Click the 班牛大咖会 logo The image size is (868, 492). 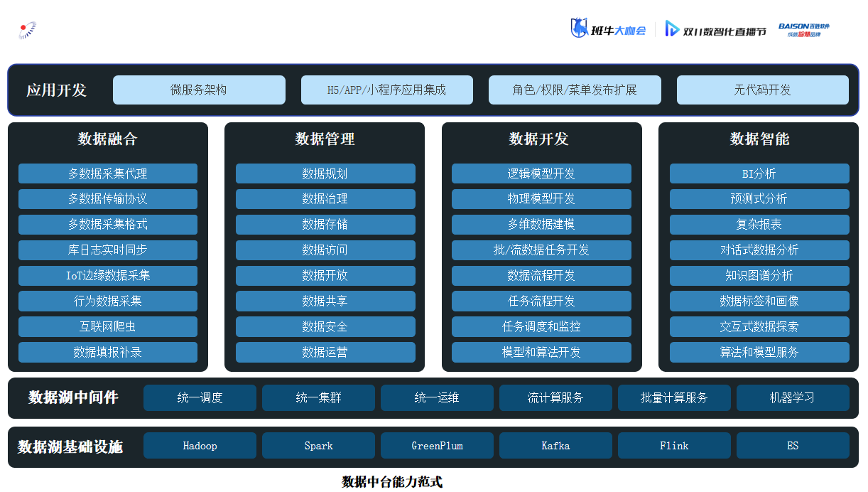click(608, 29)
